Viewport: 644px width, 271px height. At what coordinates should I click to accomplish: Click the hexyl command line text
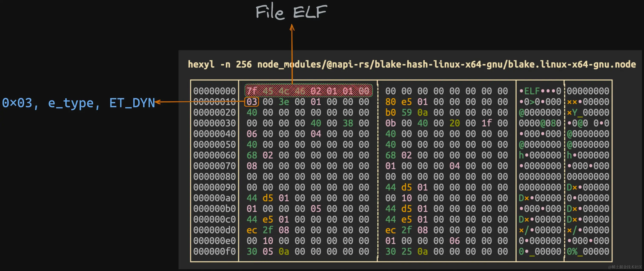(x=411, y=64)
